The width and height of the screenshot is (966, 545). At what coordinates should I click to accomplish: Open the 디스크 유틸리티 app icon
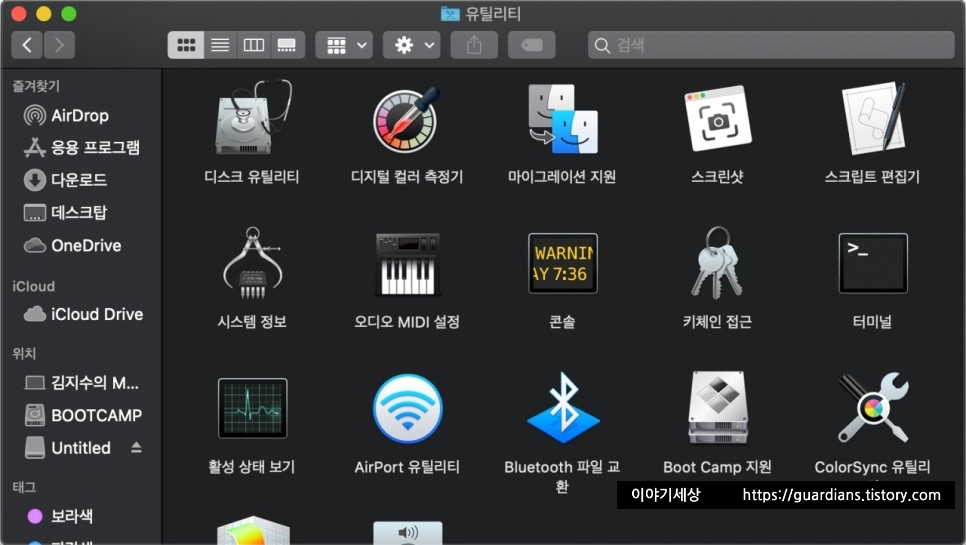coord(253,118)
